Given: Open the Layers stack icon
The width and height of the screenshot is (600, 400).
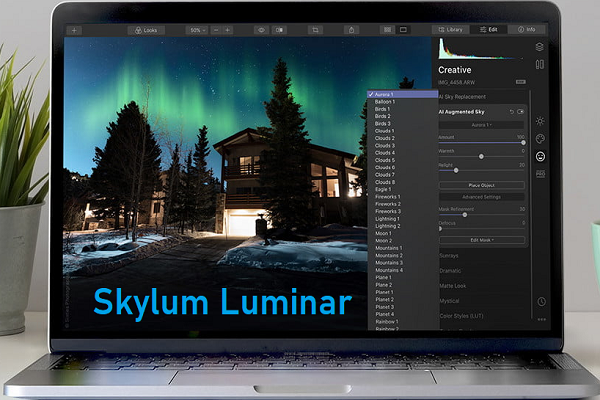Looking at the screenshot, I should tap(540, 47).
